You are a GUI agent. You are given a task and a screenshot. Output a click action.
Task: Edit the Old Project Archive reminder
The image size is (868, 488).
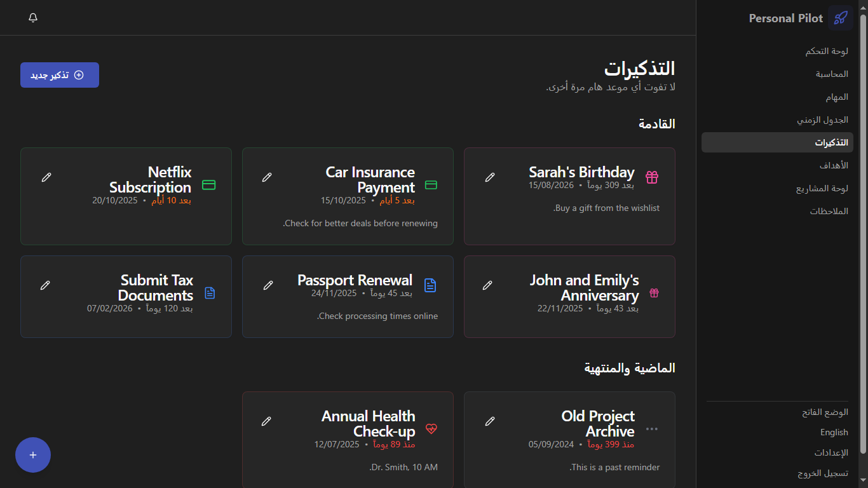coord(489,421)
